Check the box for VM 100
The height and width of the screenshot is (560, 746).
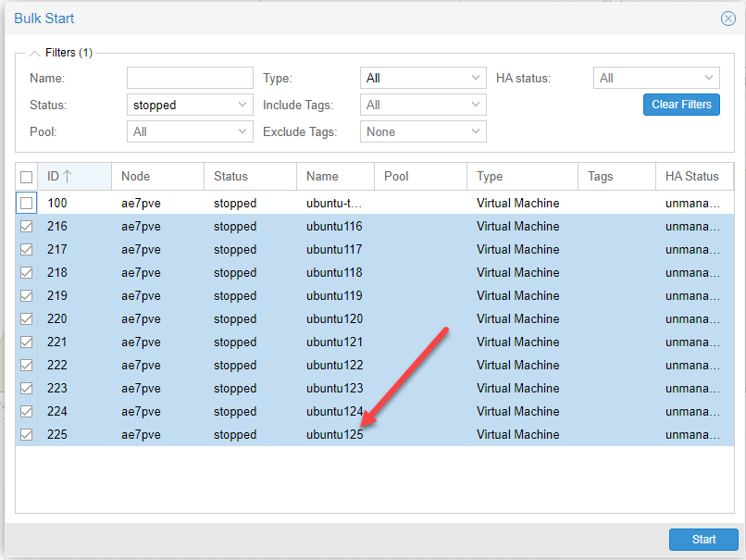pos(27,203)
